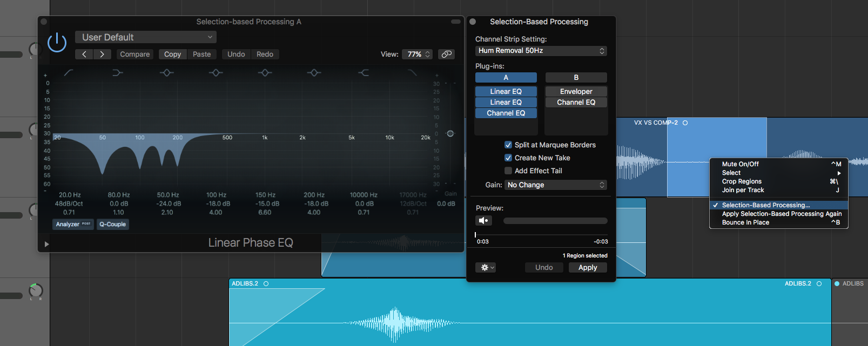Open the User Default preset dropdown
Screen dimensions: 868x346
(145, 37)
